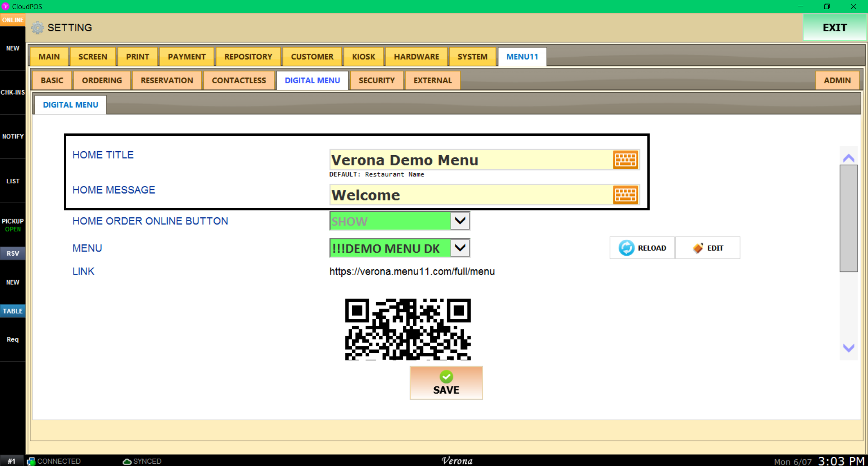Open the SECURITY sub-tab
This screenshot has height=466, width=868.
point(377,81)
